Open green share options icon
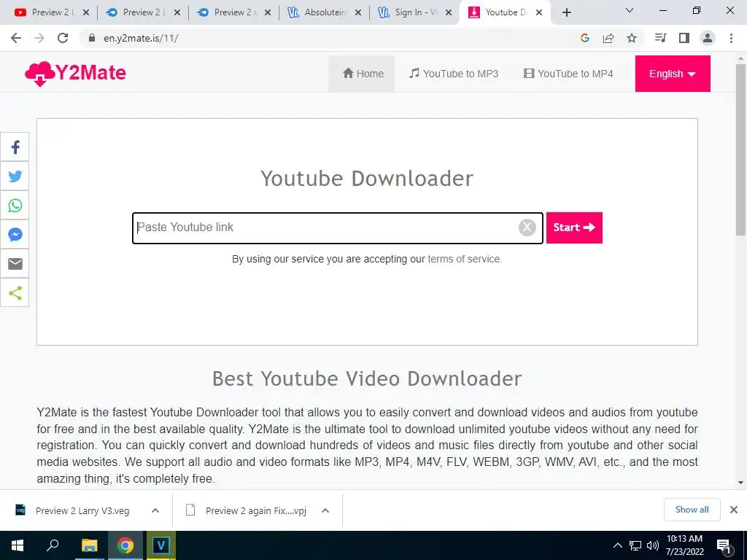This screenshot has height=560, width=747. click(15, 293)
